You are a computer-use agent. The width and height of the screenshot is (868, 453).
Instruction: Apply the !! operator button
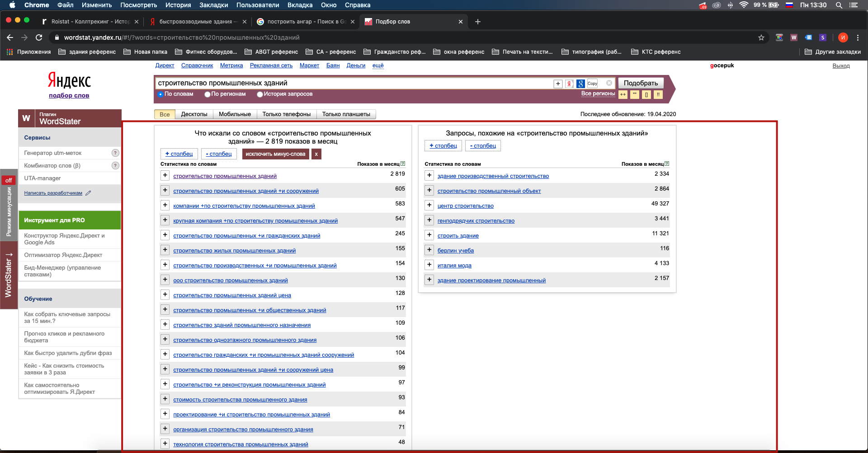coord(658,94)
